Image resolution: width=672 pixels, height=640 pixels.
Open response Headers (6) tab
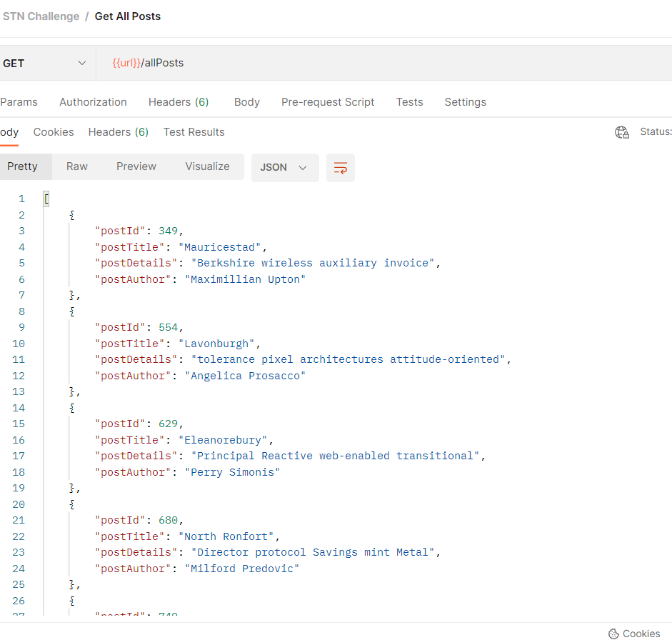pyautogui.click(x=119, y=132)
